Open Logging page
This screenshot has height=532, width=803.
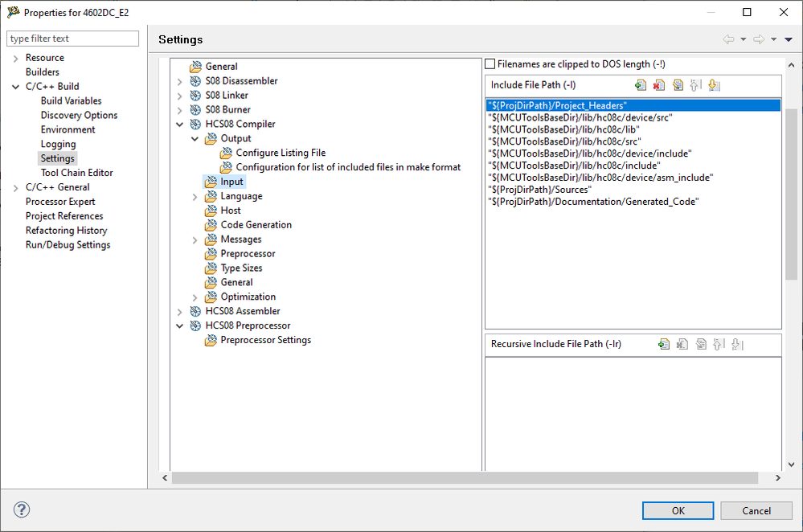tap(58, 144)
